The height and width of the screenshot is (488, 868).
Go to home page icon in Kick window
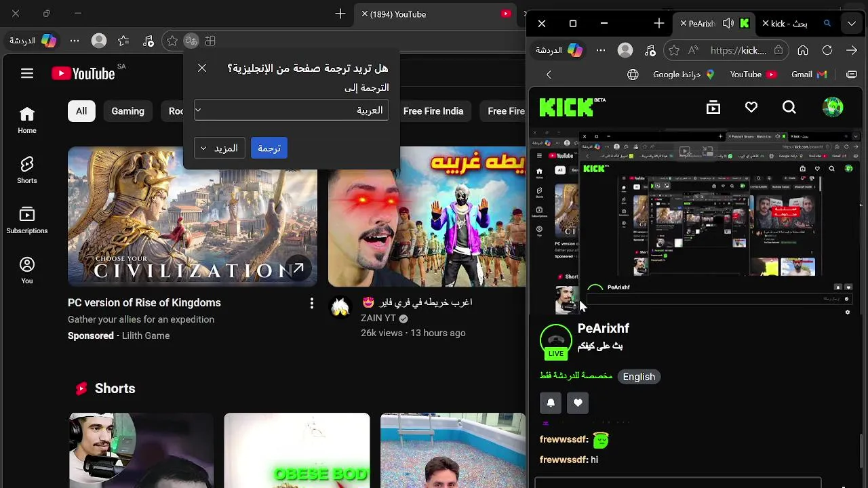(x=803, y=50)
